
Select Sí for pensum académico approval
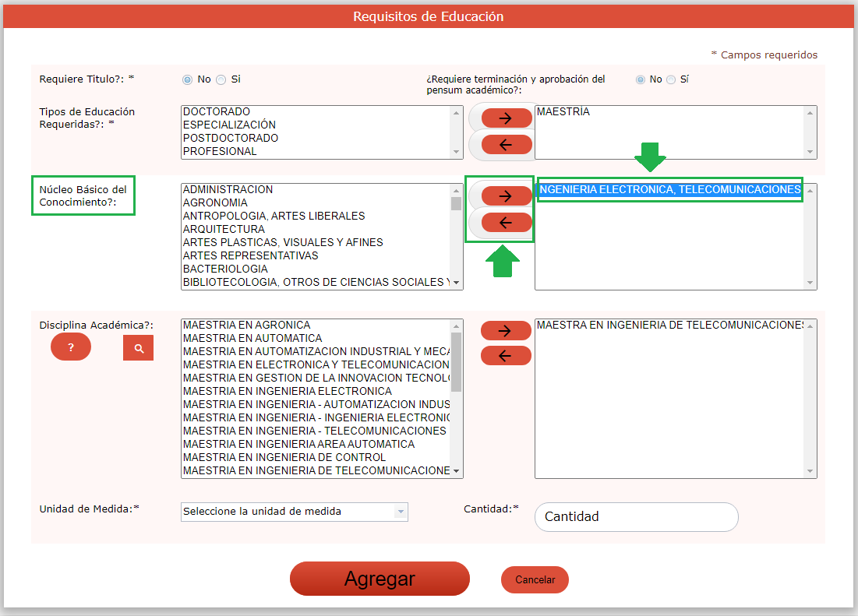tap(671, 79)
